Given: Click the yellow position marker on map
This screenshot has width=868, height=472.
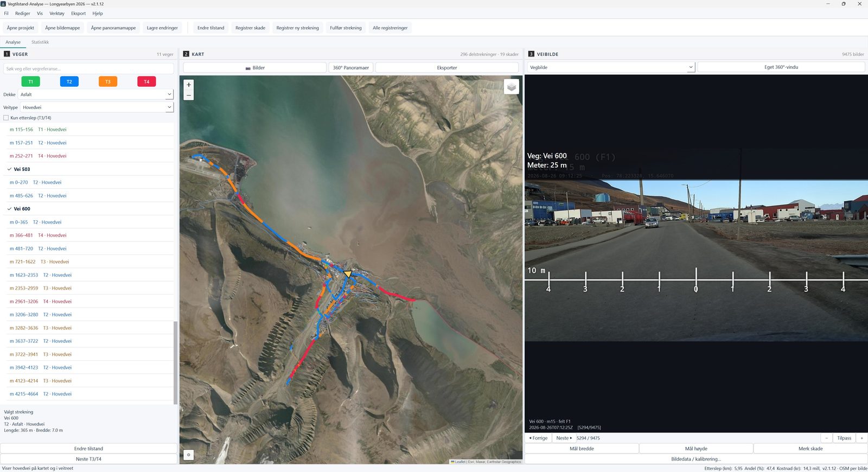Looking at the screenshot, I should pyautogui.click(x=348, y=274).
